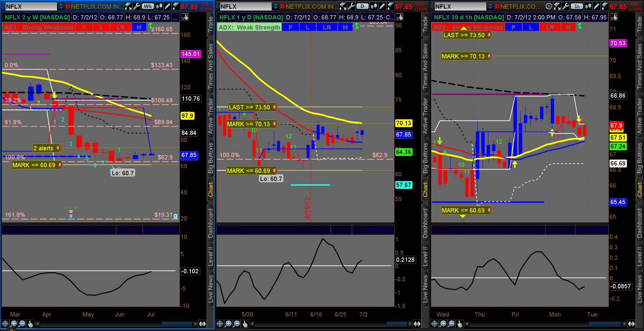Viewport: 644px width, 331px height.
Task: Click NFLX symbol field in hourly chart
Action: coord(460,6)
